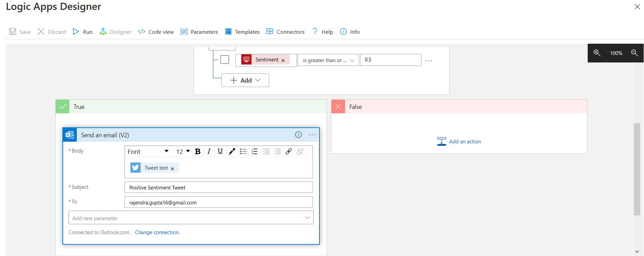Switch to the Designer view
The image size is (644, 256).
[115, 32]
